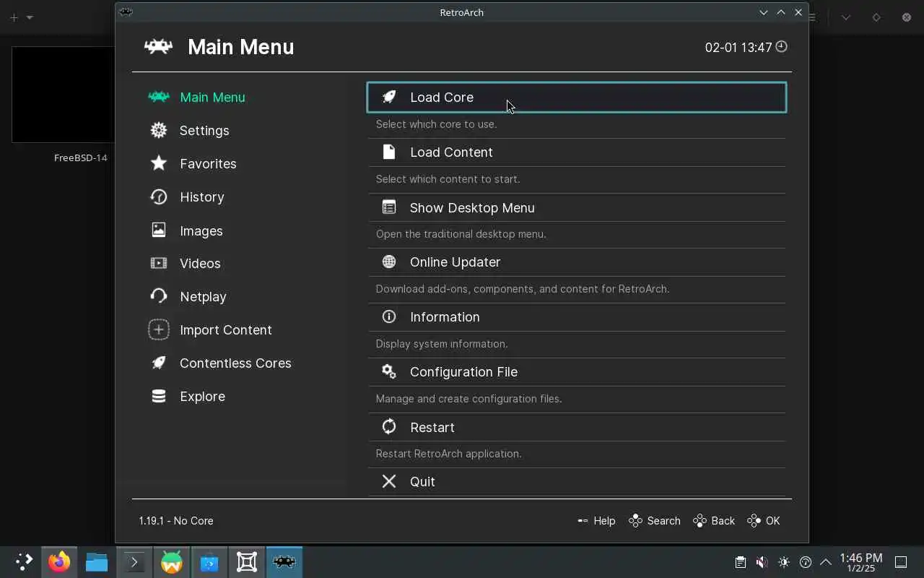Open Images in the sidebar

click(201, 231)
